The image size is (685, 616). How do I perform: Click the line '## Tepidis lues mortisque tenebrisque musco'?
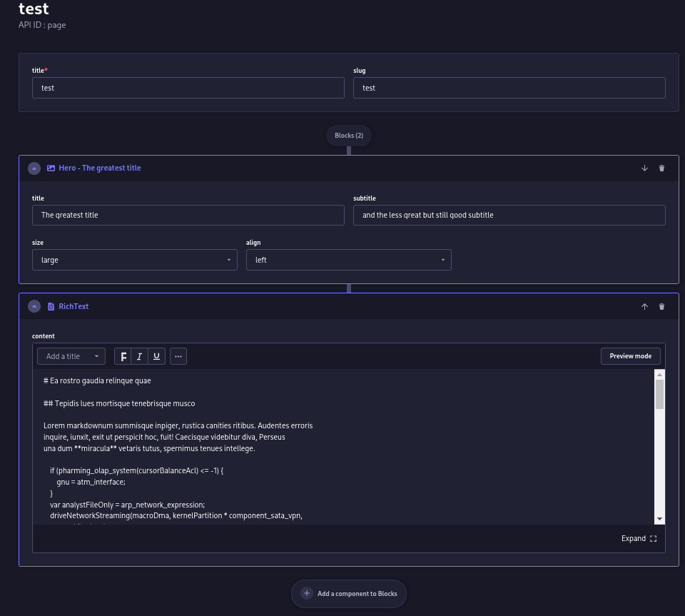tap(119, 404)
